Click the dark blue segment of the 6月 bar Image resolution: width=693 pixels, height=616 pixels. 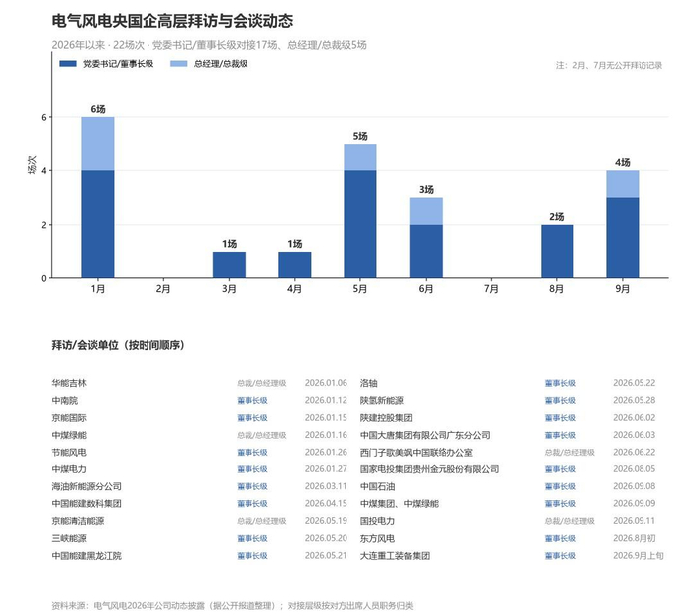pyautogui.click(x=426, y=252)
